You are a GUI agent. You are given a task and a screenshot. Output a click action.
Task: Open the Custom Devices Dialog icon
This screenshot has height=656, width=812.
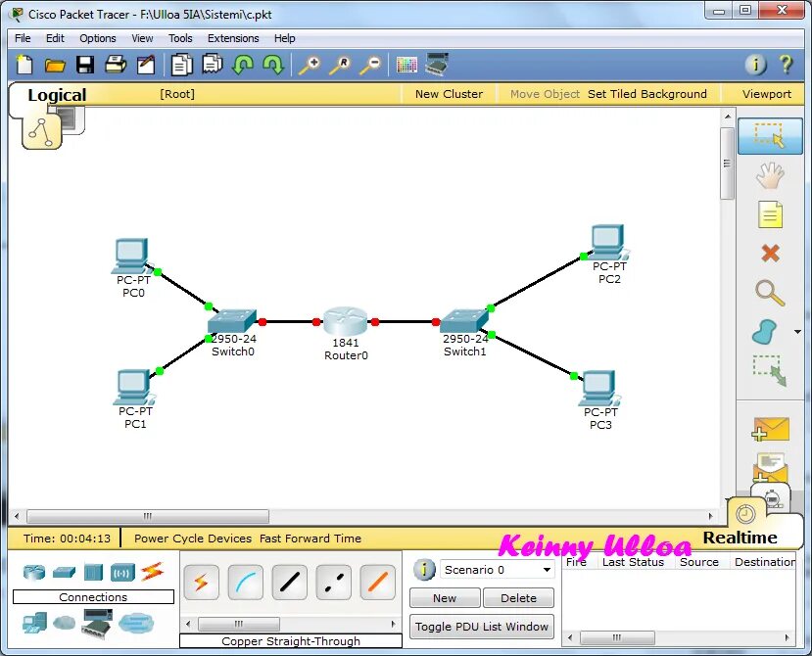pos(437,65)
